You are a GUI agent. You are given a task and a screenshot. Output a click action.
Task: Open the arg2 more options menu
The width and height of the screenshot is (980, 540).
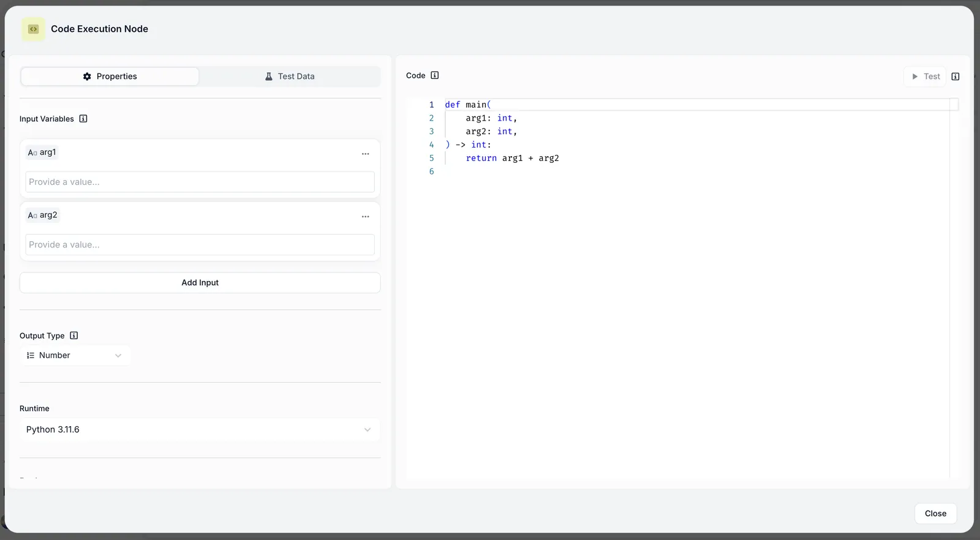coord(366,217)
